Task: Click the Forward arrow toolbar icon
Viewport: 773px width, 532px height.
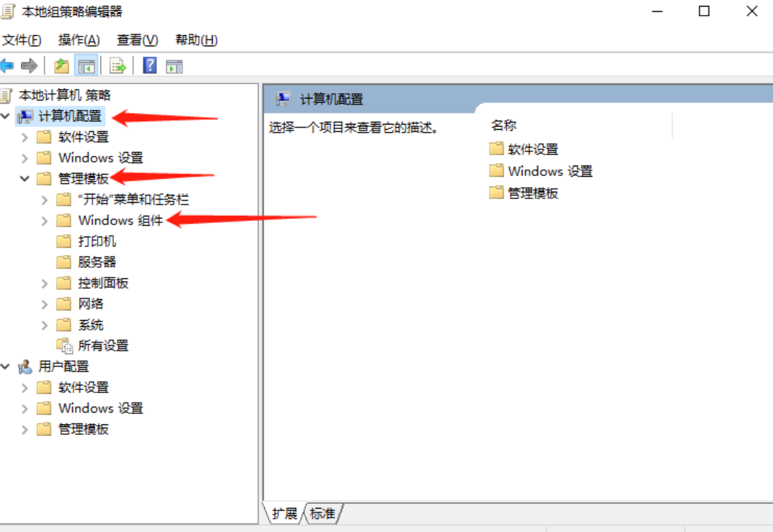Action: (29, 65)
